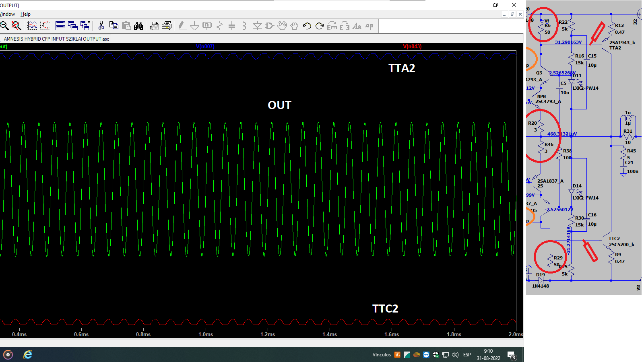Open Windows Security shield tray icon
This screenshot has width=644, height=362.
coord(436,355)
